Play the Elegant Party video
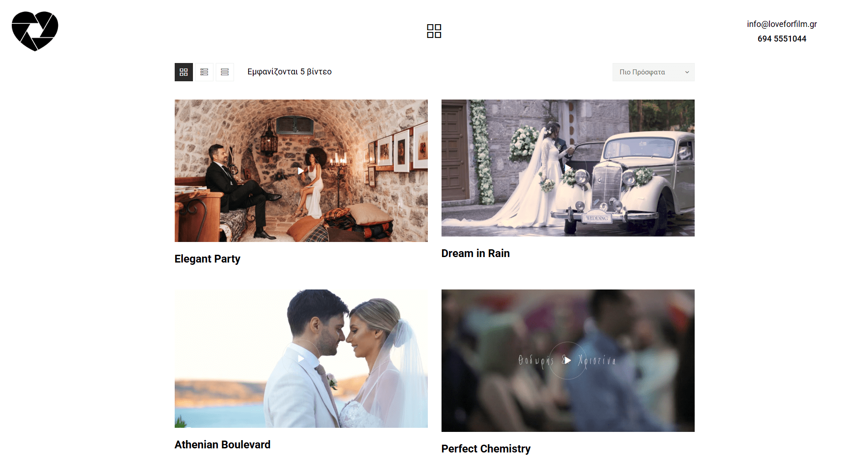The image size is (868, 473). click(x=301, y=171)
